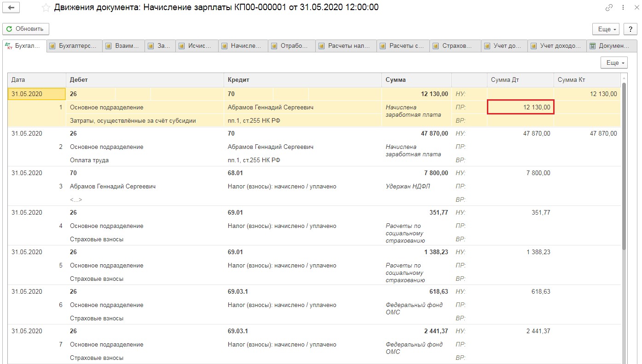Viewport: 642px width, 364px height.
Task: Switch to the Взаим... tab
Action: click(x=124, y=46)
